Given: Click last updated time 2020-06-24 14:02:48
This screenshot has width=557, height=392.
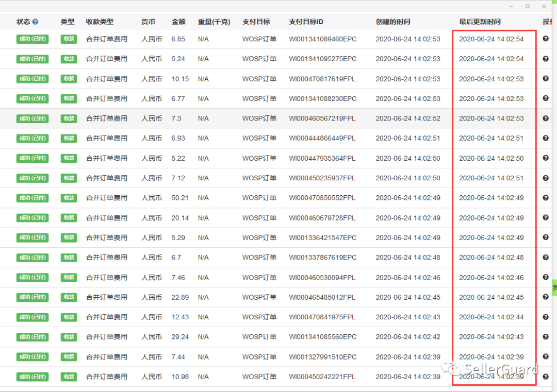Looking at the screenshot, I should [x=492, y=258].
